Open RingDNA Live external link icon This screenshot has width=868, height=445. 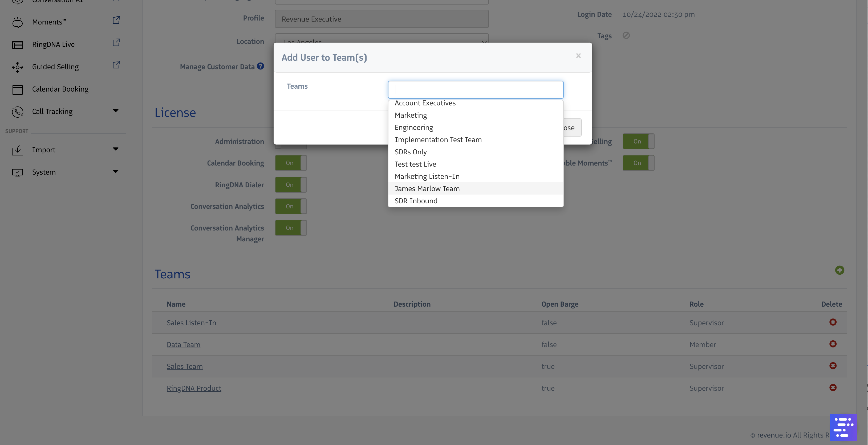(x=116, y=42)
